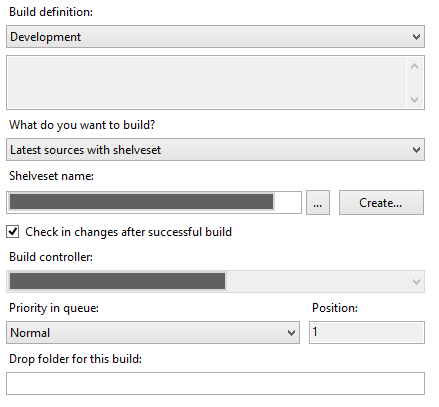Click the greyed chevron on Build controller combo

coord(416,282)
